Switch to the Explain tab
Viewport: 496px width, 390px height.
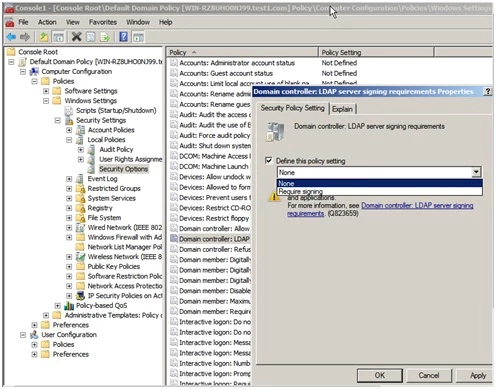coord(342,109)
